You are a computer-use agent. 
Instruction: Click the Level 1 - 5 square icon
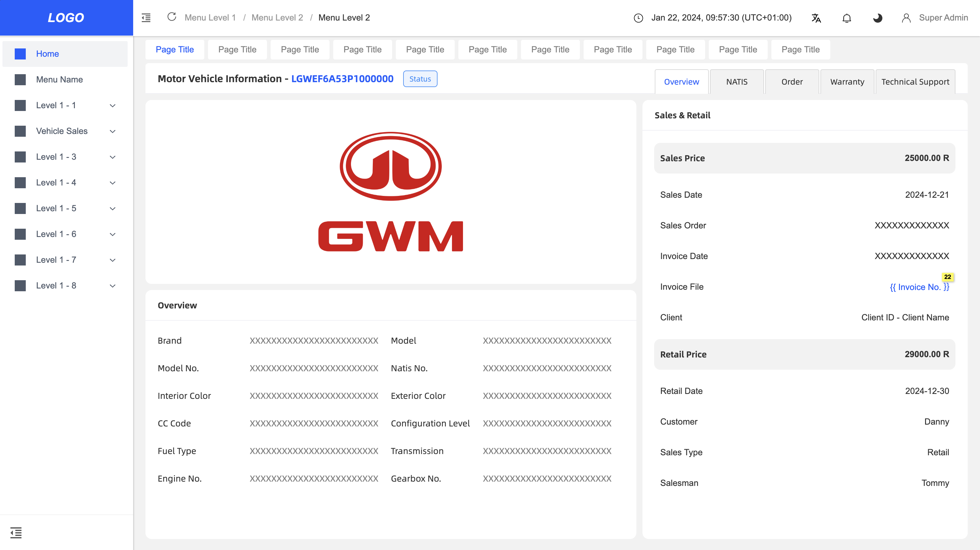[x=20, y=208]
